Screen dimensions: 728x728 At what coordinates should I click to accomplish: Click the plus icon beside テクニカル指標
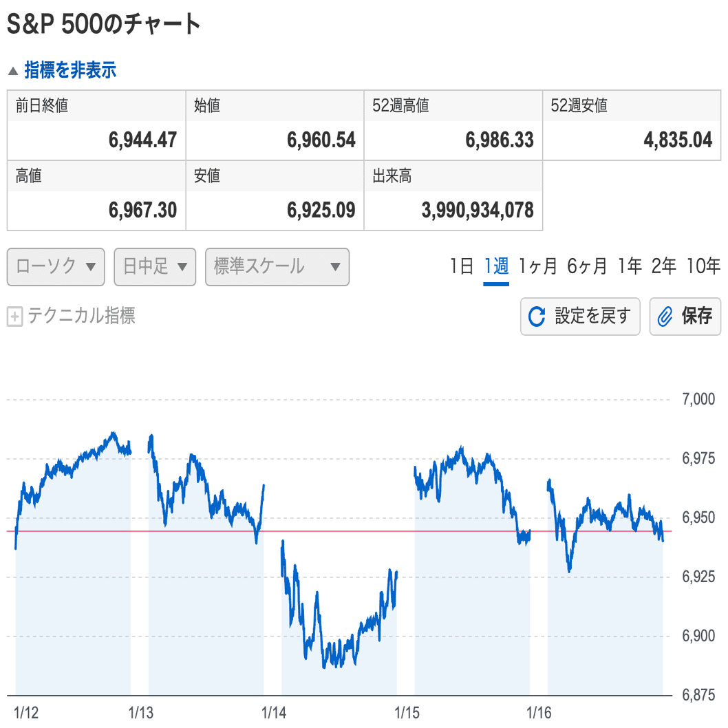coord(14,317)
